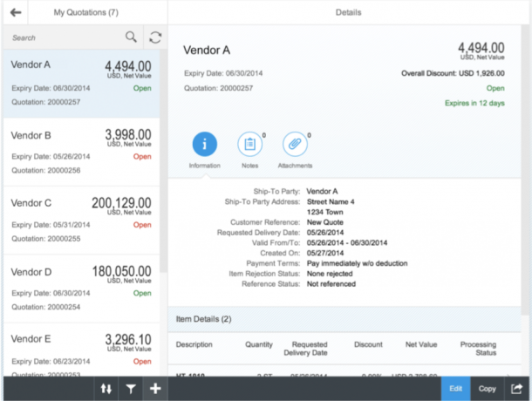Open the Attachments tab
Screen dimensions: 532x401
tap(295, 145)
